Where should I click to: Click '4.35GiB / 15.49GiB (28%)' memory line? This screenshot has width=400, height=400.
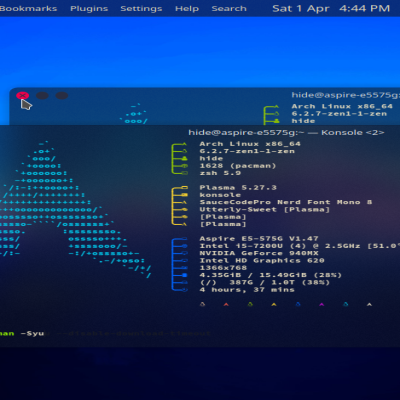click(x=271, y=275)
